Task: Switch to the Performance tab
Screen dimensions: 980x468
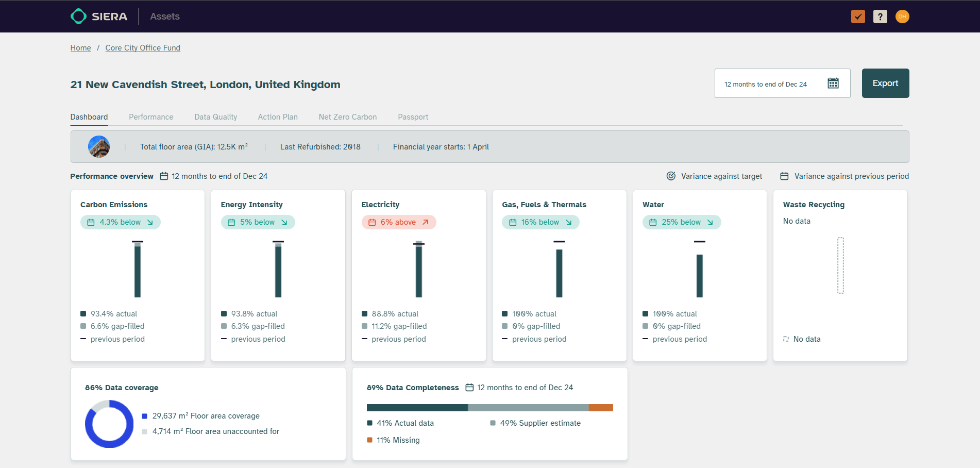Action: click(151, 117)
